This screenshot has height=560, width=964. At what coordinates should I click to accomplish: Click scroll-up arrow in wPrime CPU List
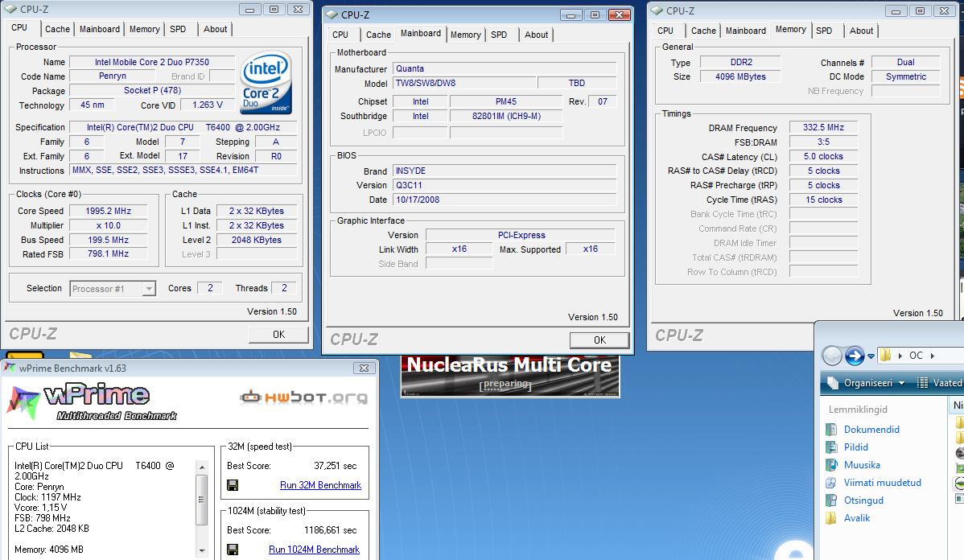coord(202,467)
